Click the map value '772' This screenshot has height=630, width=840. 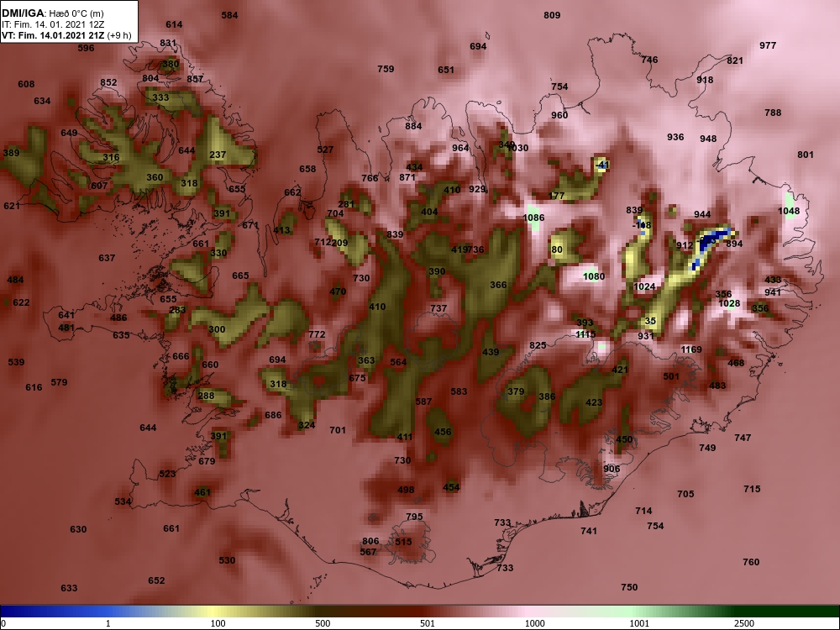click(x=317, y=334)
